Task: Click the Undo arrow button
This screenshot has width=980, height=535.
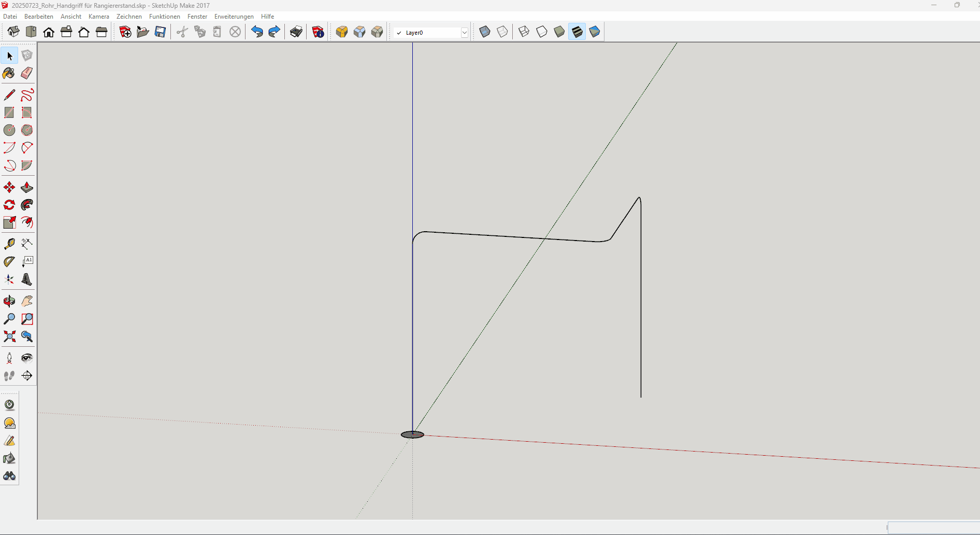Action: pos(257,32)
